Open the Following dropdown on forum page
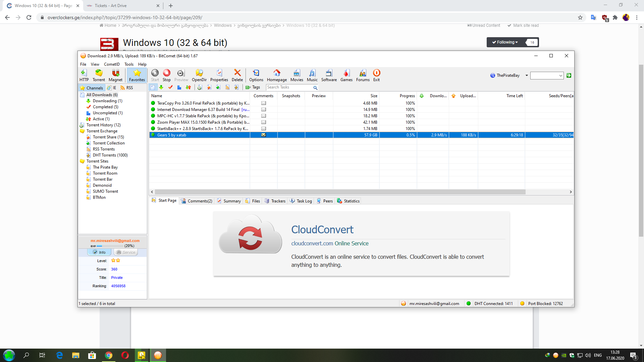644x362 pixels. pos(505,42)
